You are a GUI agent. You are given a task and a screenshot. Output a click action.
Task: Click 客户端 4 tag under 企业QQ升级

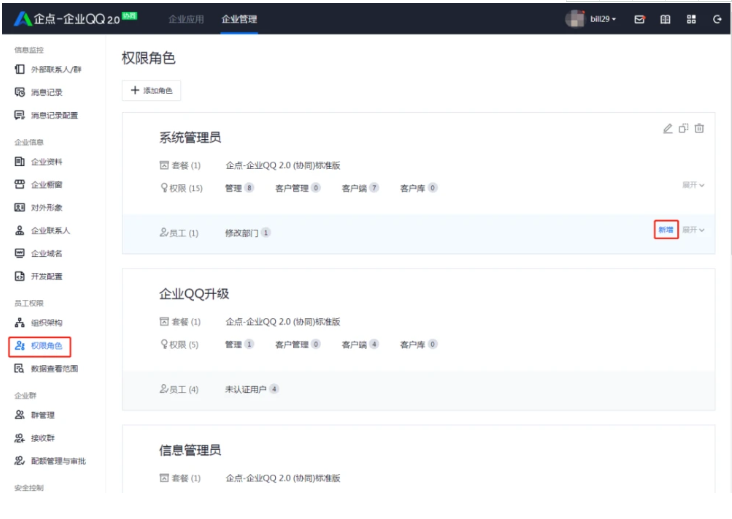coord(360,344)
